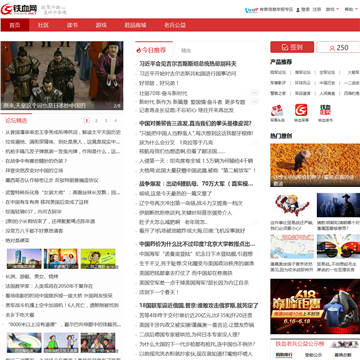The image size is (360, 360).
Task: Open the 陆军论坛 link
Action: click(278, 72)
